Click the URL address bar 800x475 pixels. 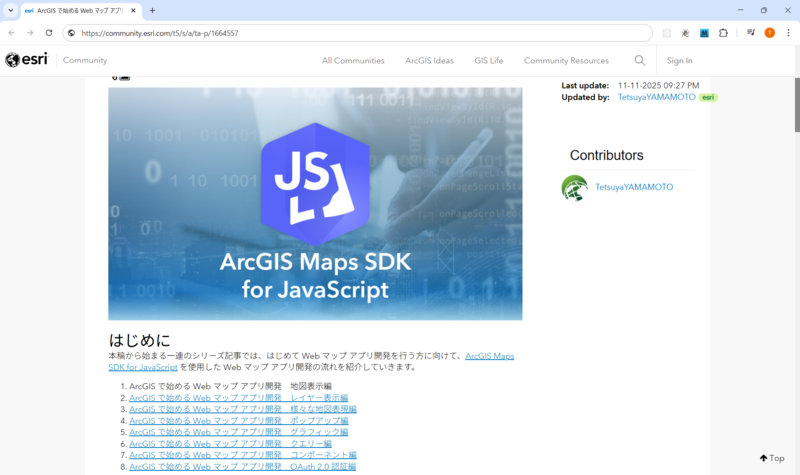click(357, 33)
